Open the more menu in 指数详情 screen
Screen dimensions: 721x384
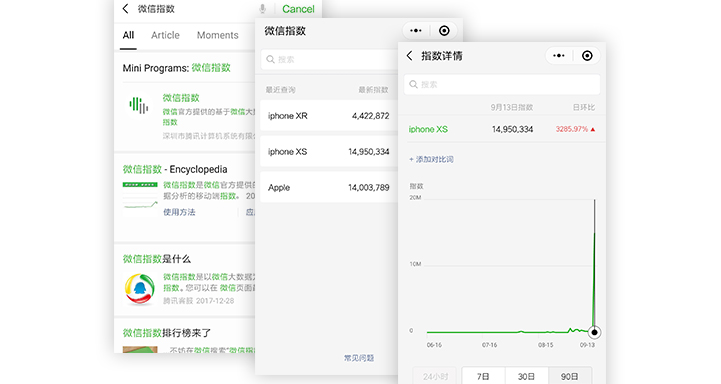click(559, 56)
